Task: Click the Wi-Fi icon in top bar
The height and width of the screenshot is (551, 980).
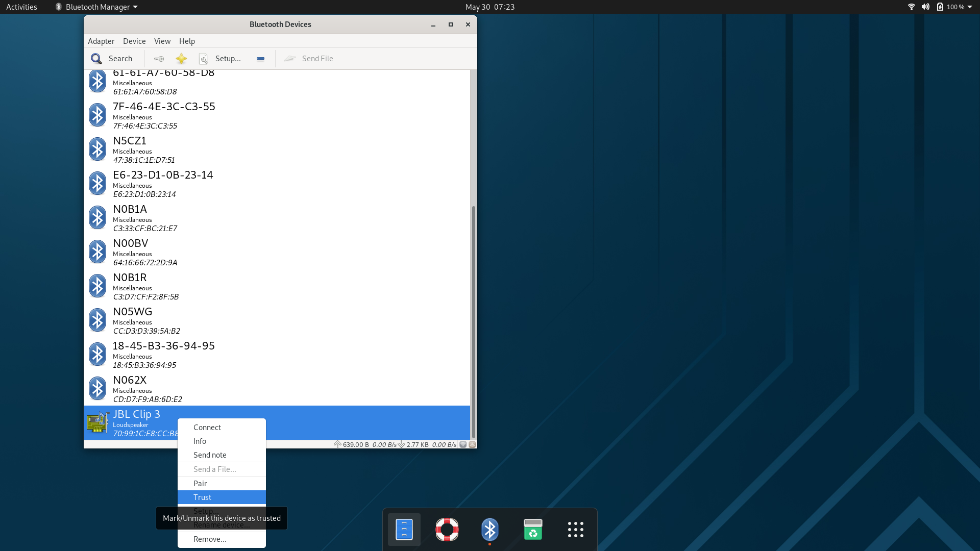Action: 912,7
